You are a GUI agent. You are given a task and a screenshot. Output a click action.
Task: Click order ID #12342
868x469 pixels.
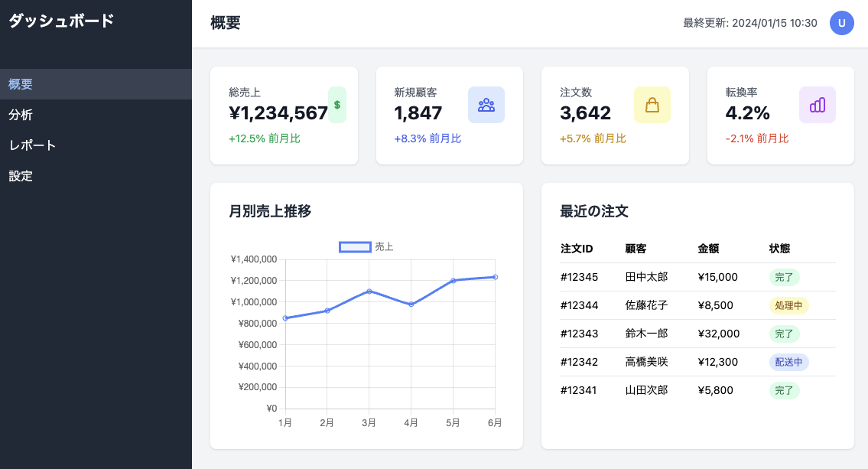pyautogui.click(x=579, y=362)
